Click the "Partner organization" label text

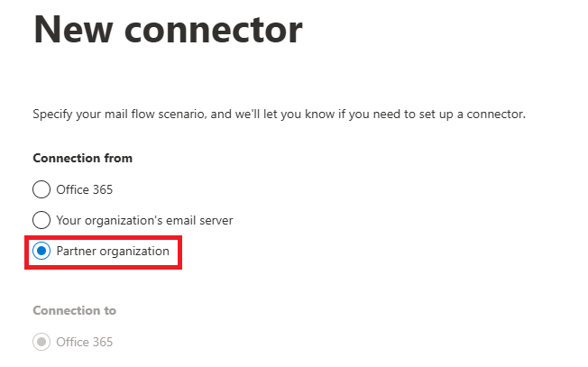(x=113, y=251)
